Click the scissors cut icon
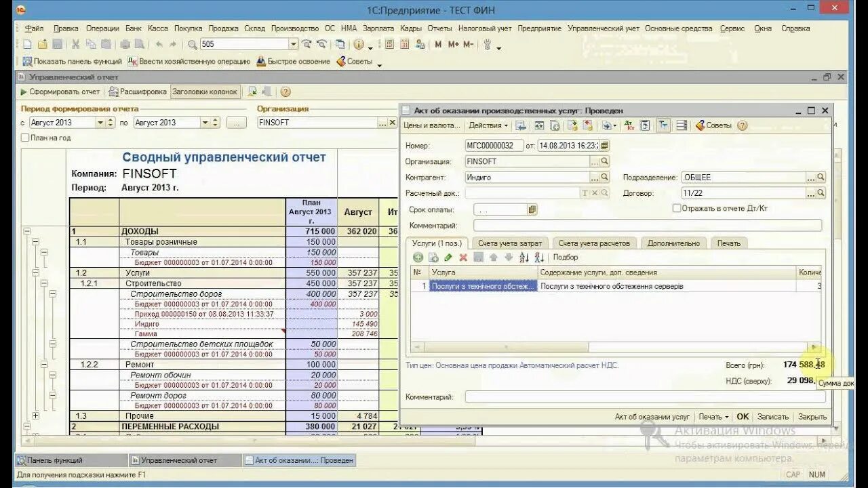 pos(75,45)
